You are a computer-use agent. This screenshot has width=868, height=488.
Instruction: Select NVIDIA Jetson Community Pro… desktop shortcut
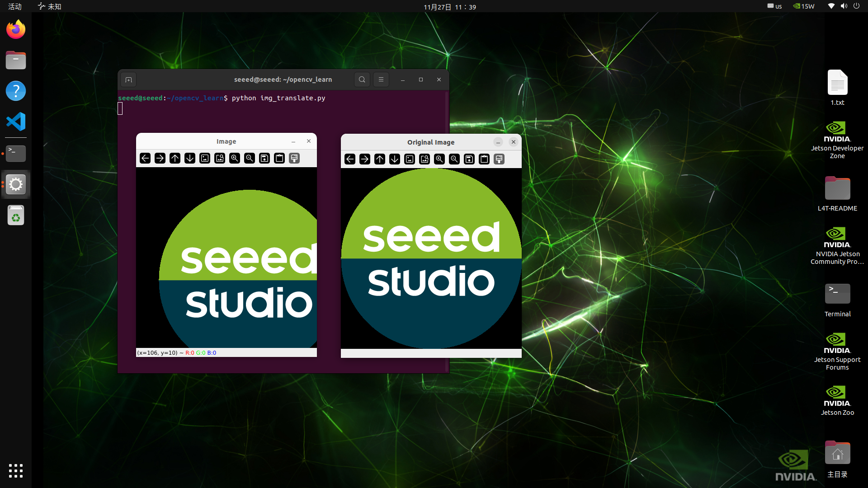pos(837,245)
